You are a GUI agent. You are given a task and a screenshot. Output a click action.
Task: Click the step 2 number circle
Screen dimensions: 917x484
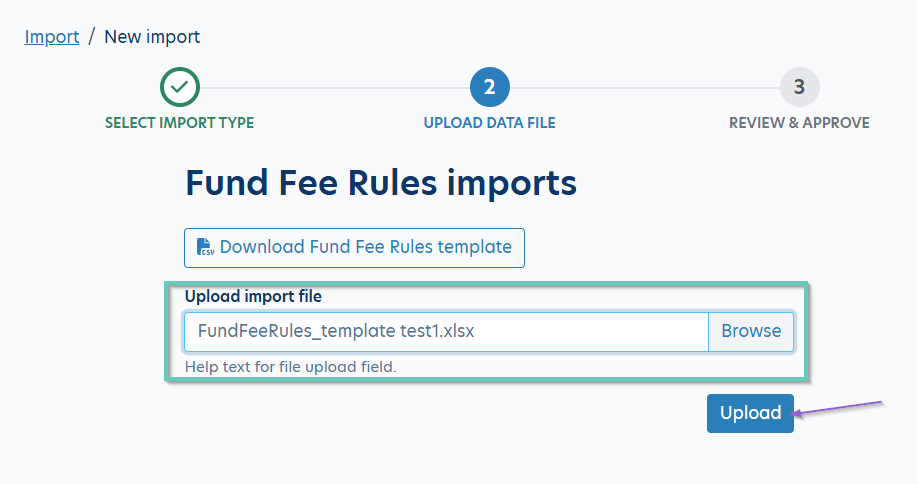[x=490, y=88]
